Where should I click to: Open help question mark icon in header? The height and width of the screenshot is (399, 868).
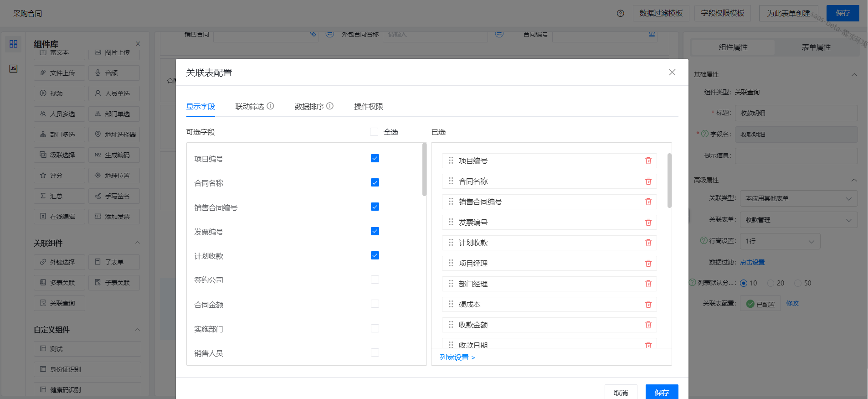(620, 13)
